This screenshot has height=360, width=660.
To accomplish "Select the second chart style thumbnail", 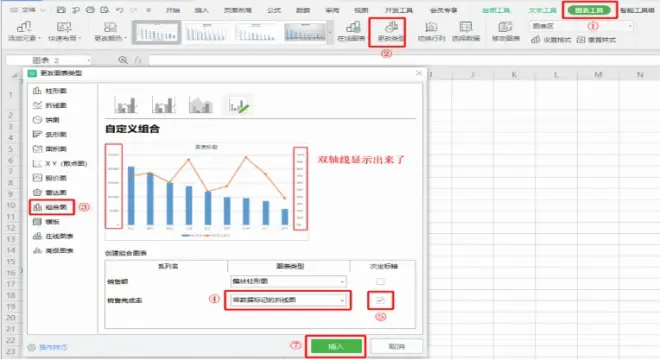I will coord(206,32).
